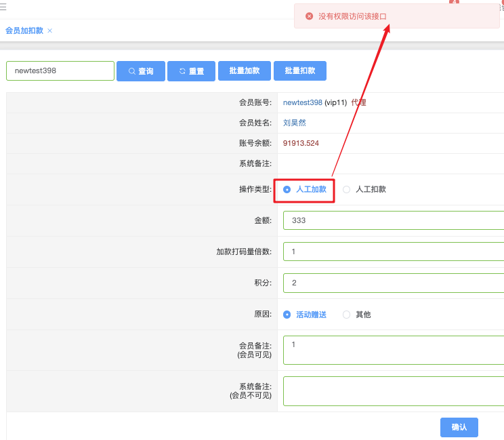Click the 批量加款 button
Viewport: 504px width, 440px height.
point(244,71)
